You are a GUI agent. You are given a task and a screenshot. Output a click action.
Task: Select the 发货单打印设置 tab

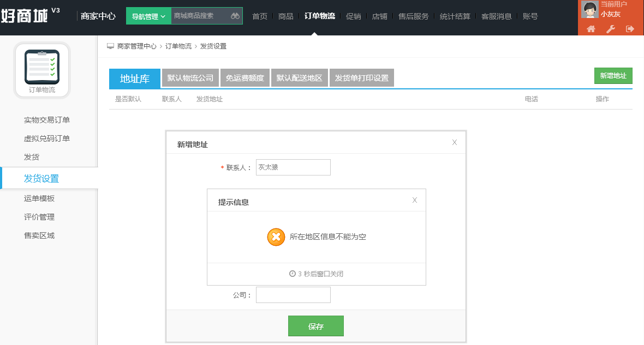click(362, 78)
